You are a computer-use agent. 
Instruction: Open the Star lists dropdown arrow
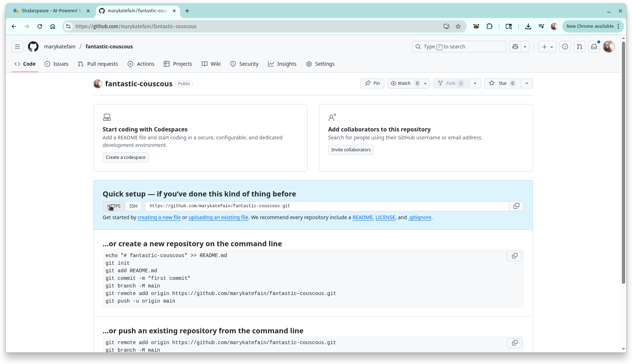click(x=526, y=83)
